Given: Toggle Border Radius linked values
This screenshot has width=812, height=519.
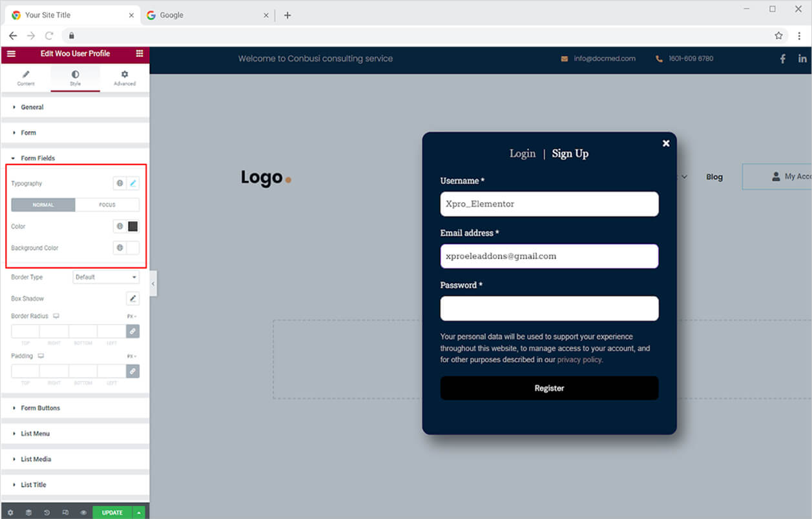Looking at the screenshot, I should [132, 331].
